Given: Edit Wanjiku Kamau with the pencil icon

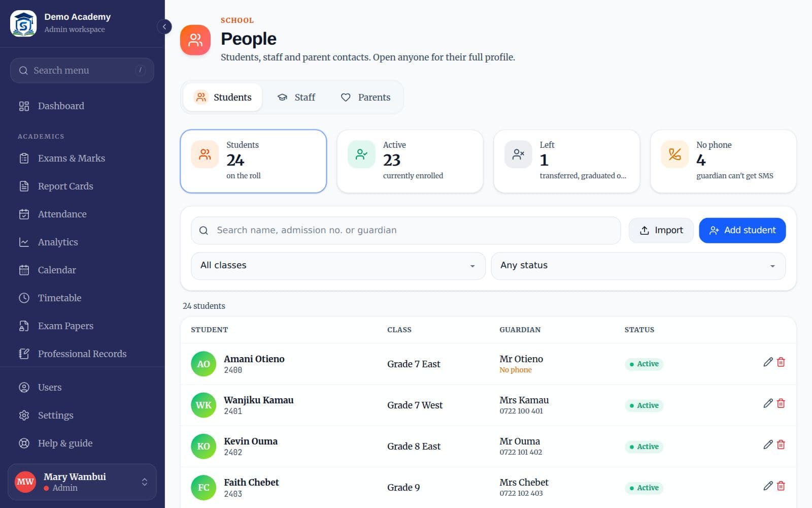Looking at the screenshot, I should pos(768,403).
